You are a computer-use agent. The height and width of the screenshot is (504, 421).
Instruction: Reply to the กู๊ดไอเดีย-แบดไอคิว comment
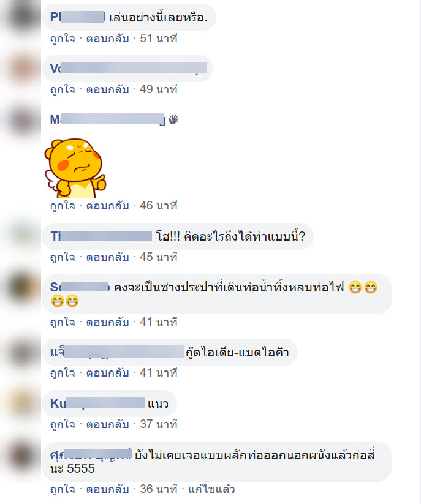point(107,373)
